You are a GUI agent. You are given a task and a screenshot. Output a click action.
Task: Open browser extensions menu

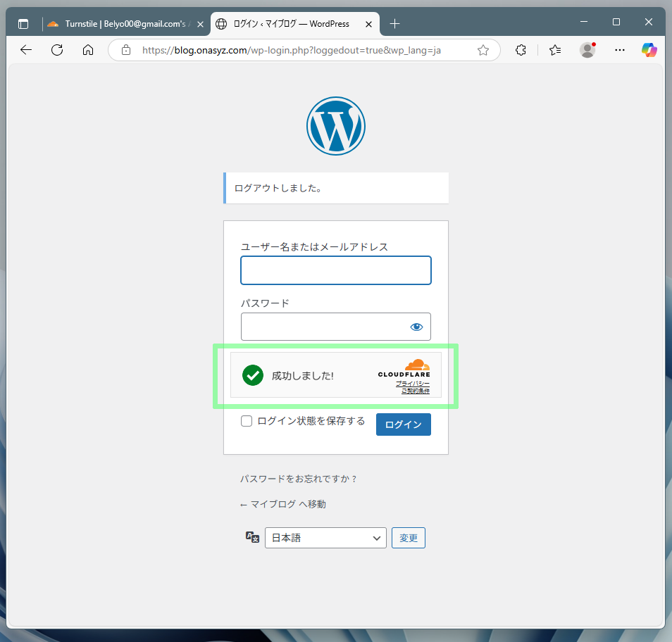pos(521,50)
